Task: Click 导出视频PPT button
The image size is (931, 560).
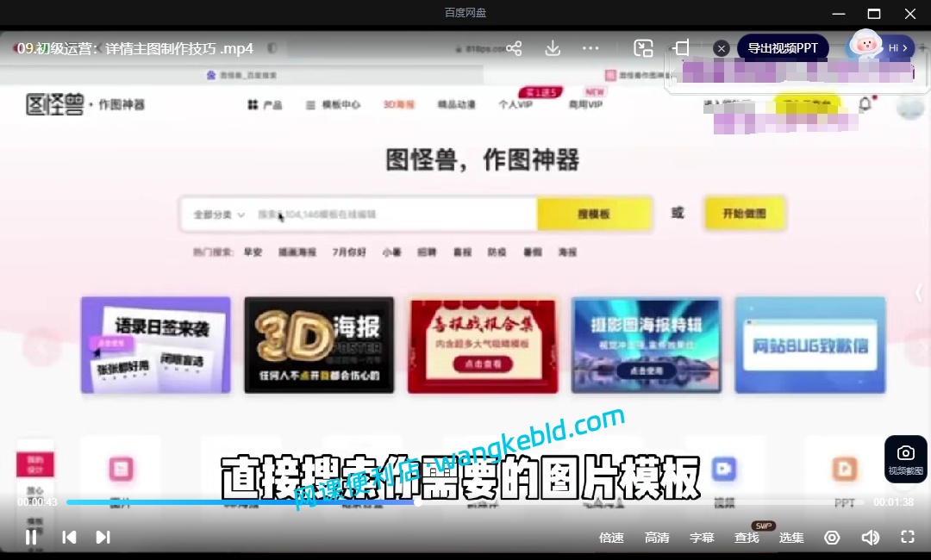Action: click(783, 48)
